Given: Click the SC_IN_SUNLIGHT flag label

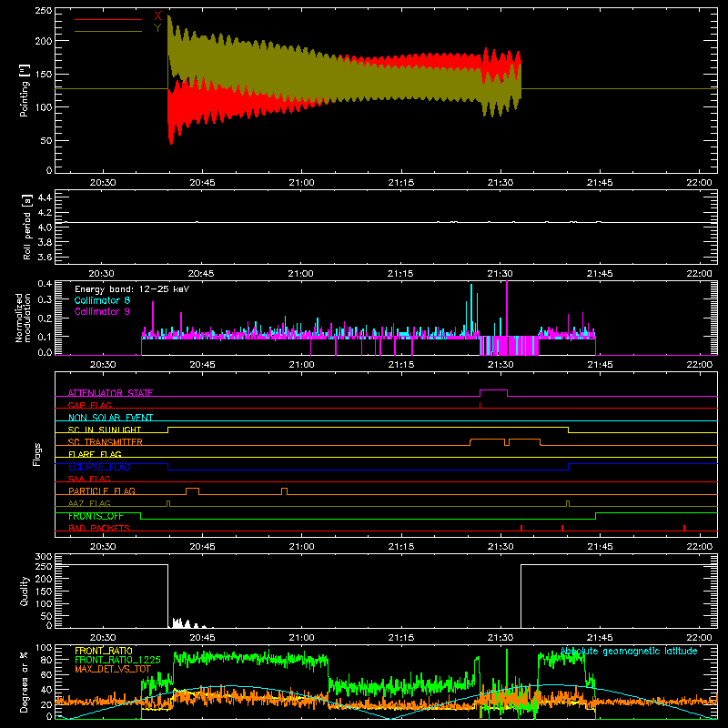Looking at the screenshot, I should tap(105, 430).
